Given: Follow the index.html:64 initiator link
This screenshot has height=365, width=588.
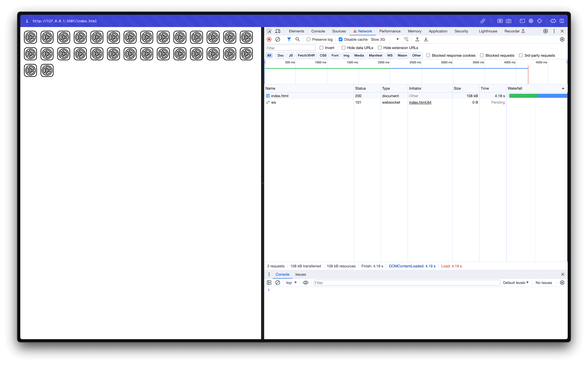Looking at the screenshot, I should pos(420,102).
